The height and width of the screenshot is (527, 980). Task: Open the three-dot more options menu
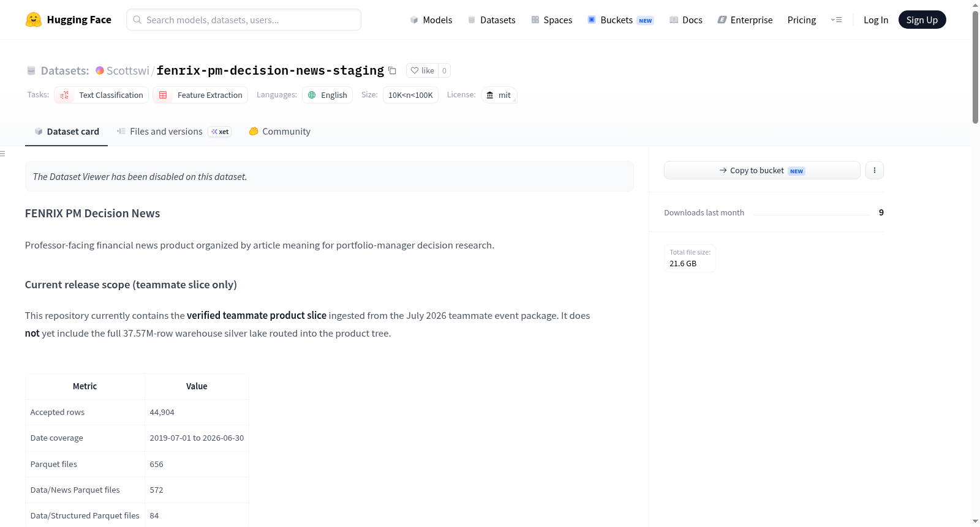[875, 170]
